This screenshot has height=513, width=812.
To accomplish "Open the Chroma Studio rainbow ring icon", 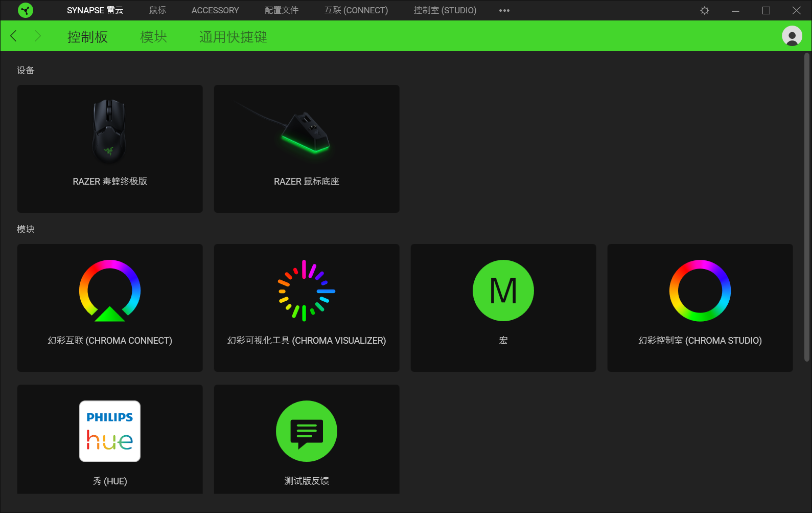I will [700, 291].
